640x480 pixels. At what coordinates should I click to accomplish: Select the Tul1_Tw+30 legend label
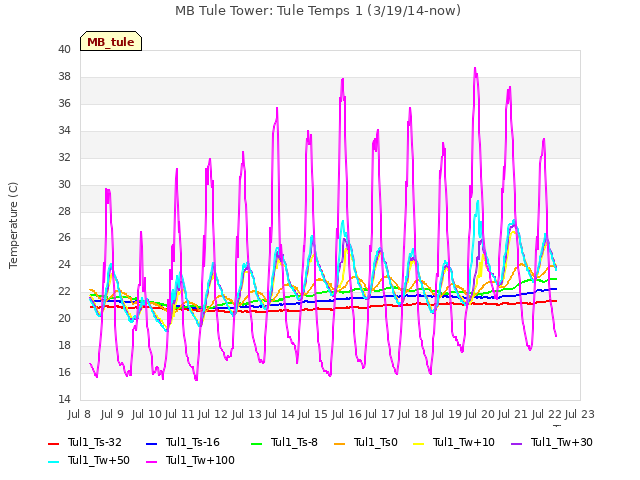coord(562,442)
